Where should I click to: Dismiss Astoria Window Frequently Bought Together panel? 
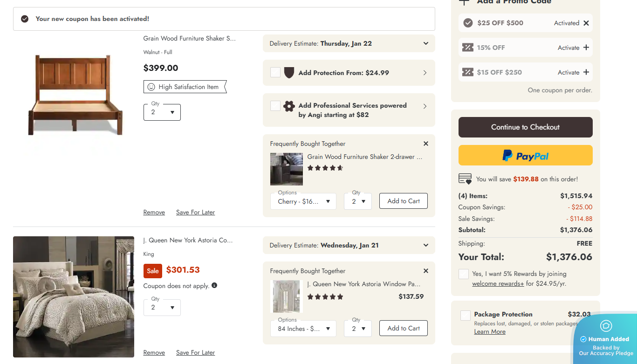pos(425,271)
